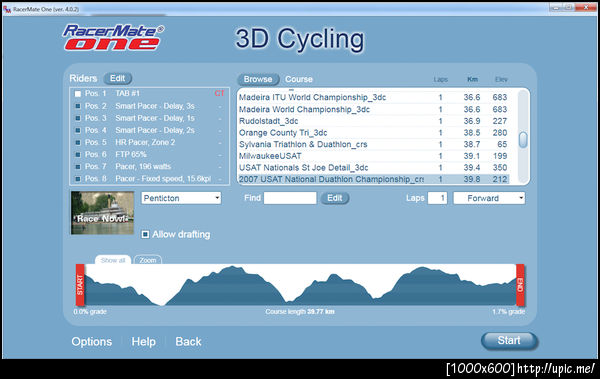Image resolution: width=600 pixels, height=379 pixels.
Task: Open the Penticton scenery dropdown
Action: pyautogui.click(x=181, y=198)
